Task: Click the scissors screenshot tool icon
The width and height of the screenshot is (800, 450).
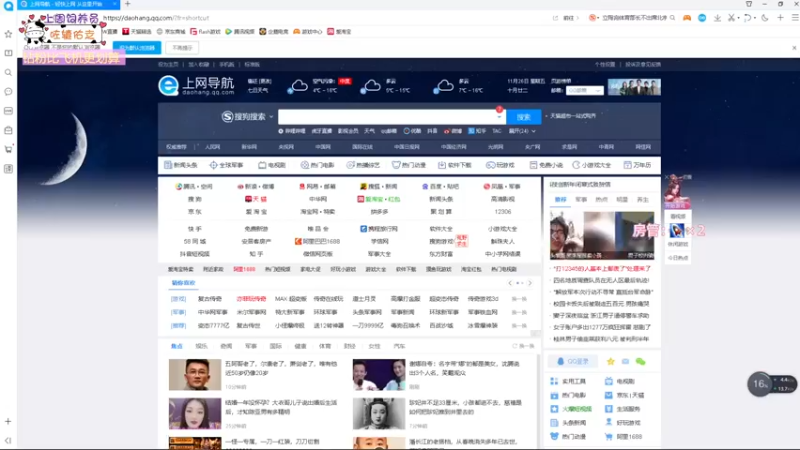Action: [x=732, y=18]
